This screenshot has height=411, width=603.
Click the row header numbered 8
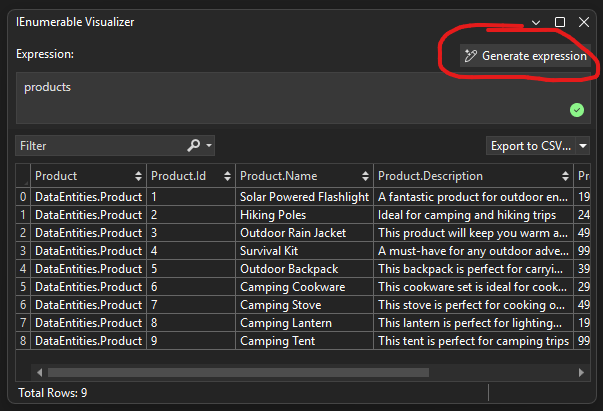tap(23, 341)
